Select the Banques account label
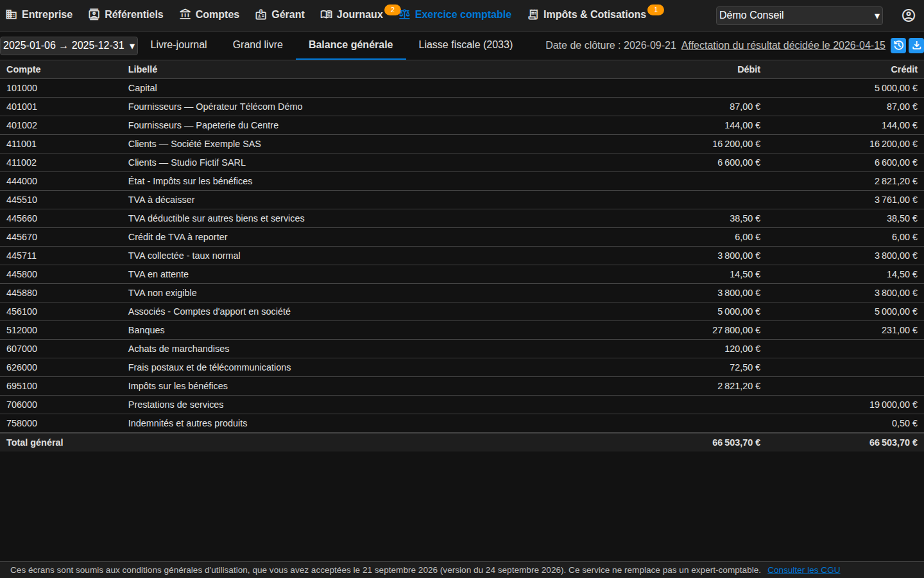This screenshot has height=578, width=924. [x=146, y=330]
